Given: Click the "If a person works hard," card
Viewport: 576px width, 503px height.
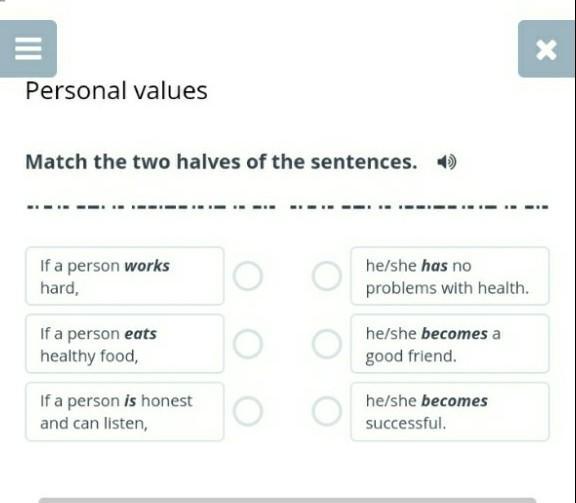Looking at the screenshot, I should coord(125,276).
